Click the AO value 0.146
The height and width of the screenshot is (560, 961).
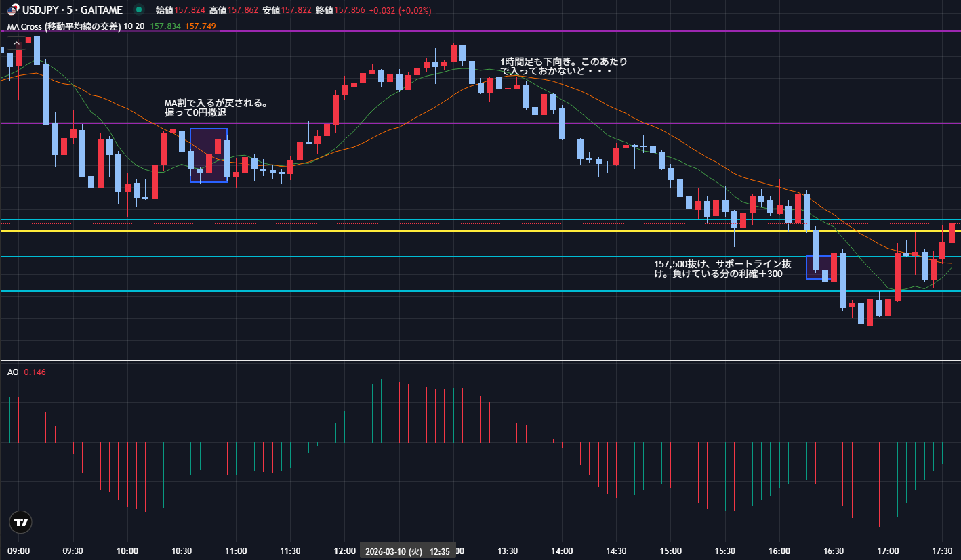pyautogui.click(x=35, y=372)
